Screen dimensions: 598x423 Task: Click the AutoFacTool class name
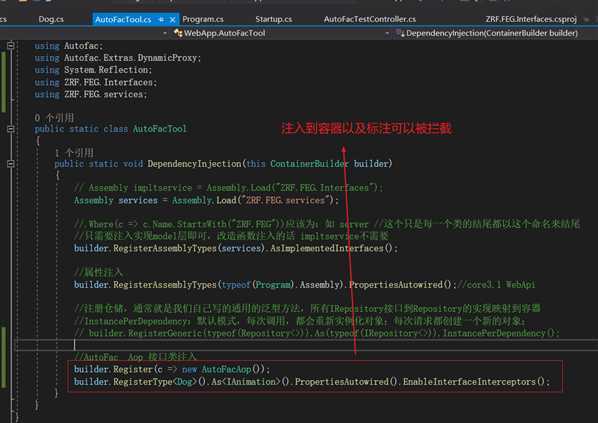tap(159, 129)
